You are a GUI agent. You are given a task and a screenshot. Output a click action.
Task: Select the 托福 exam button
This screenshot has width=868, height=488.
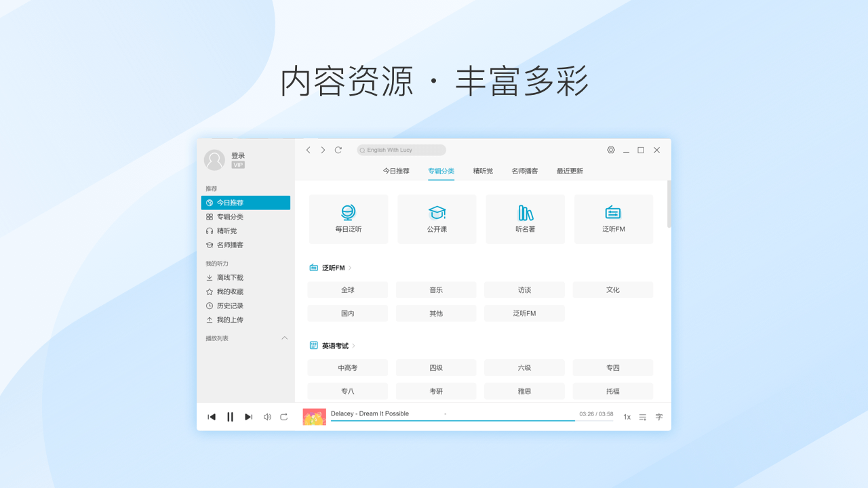(613, 391)
